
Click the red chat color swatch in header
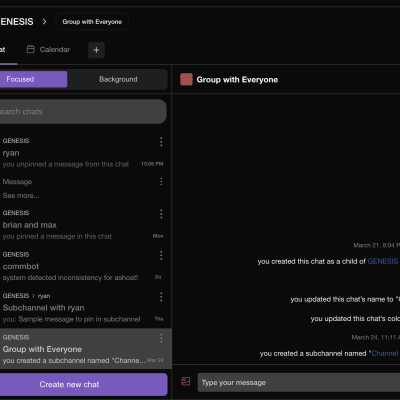pyautogui.click(x=186, y=80)
